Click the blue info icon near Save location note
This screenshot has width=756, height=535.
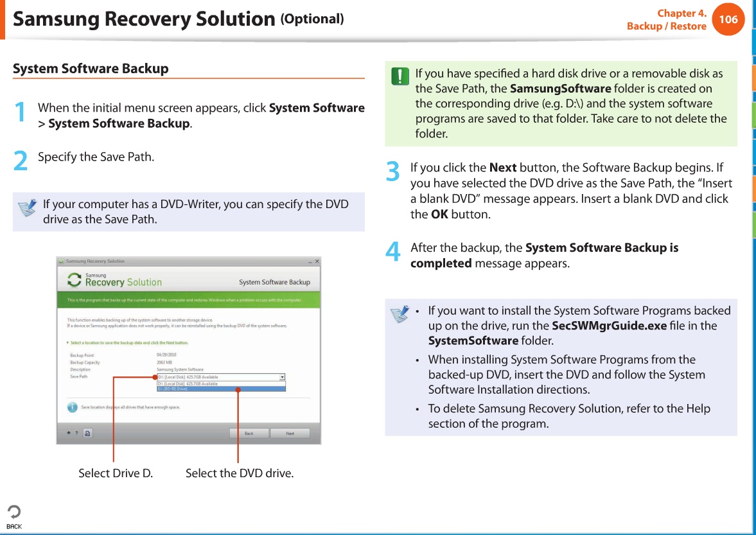(73, 407)
